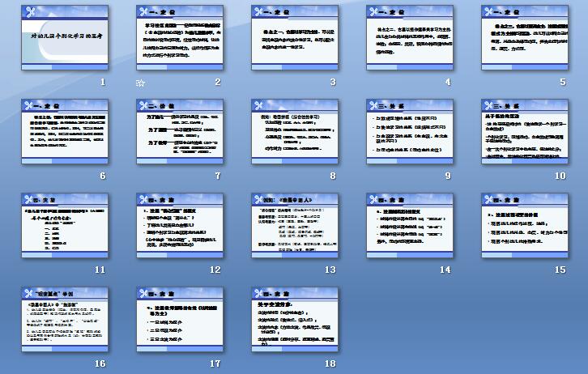Select slide 11 thumbnail
The height and width of the screenshot is (374, 588).
[65, 226]
